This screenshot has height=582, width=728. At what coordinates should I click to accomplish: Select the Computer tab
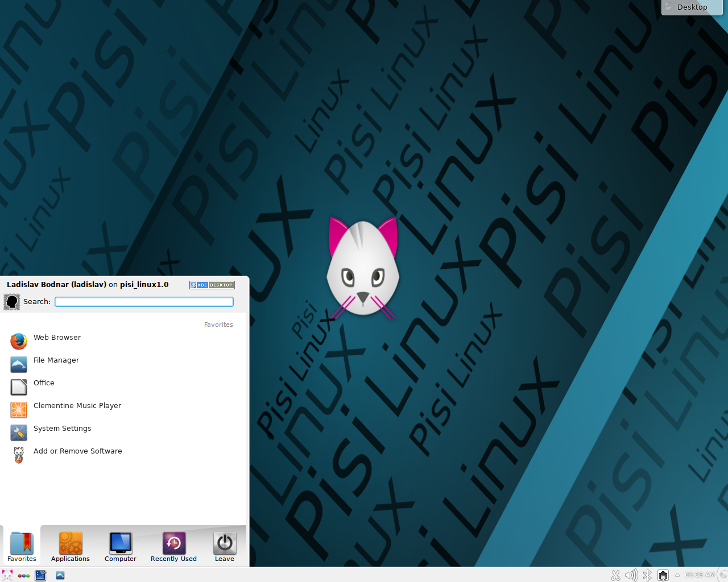[121, 547]
